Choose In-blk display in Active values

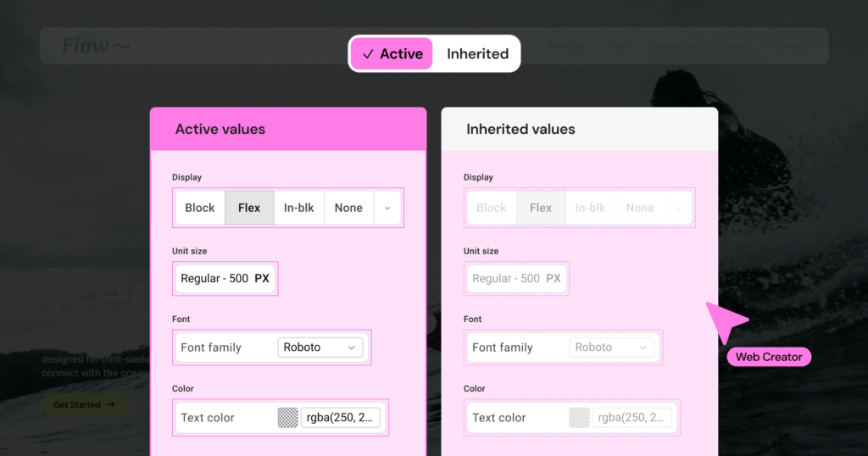[298, 208]
